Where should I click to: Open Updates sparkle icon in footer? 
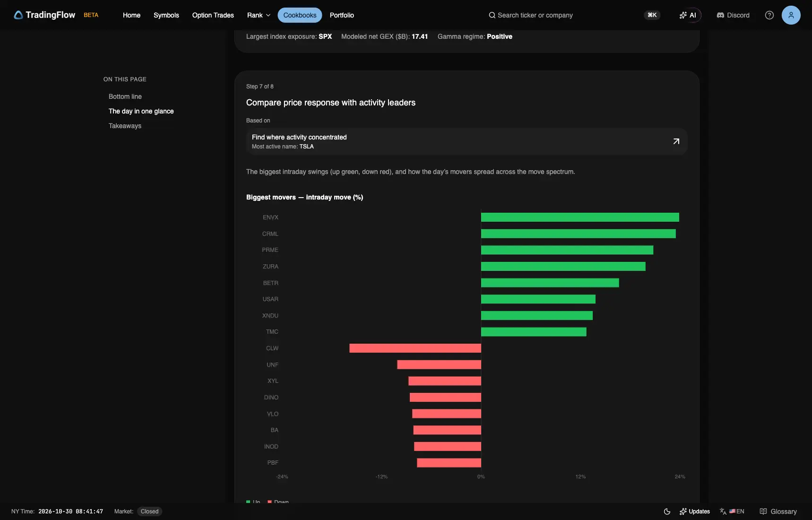click(683, 511)
